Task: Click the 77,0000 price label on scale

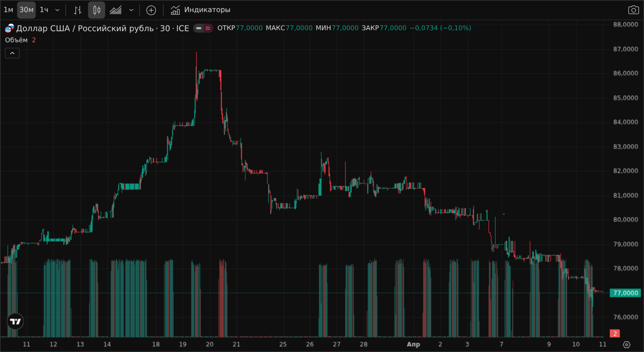Action: coord(625,293)
